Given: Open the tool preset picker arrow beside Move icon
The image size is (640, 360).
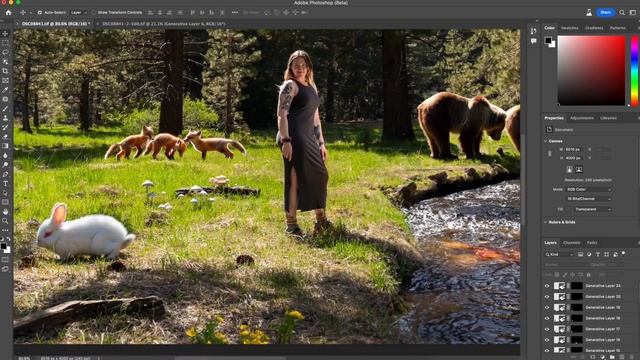Looking at the screenshot, I should (x=31, y=13).
